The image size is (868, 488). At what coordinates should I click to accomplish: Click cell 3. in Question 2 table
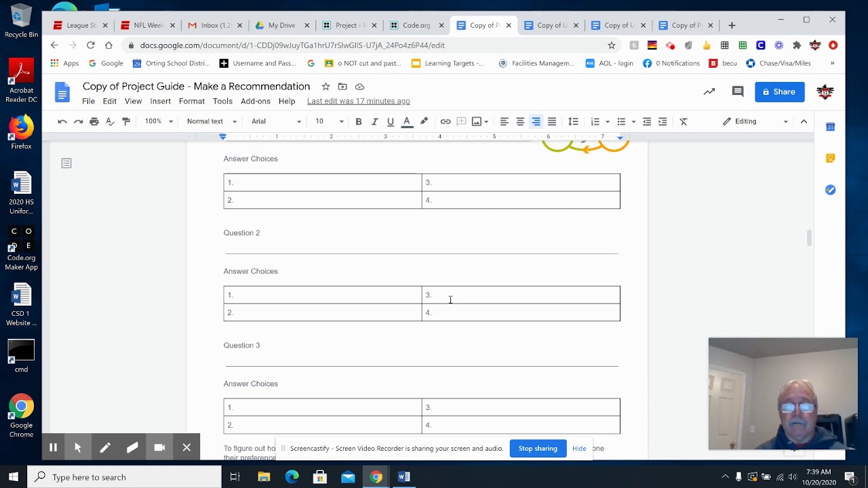coord(521,295)
